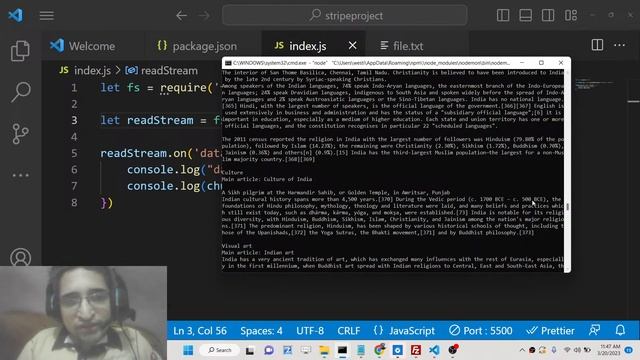Screen dimensions: 640x360
Task: Change indentation via Spaces: 4
Action: click(261, 330)
